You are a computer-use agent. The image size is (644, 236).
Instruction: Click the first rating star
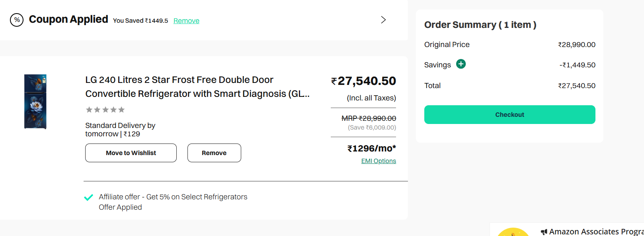pos(89,110)
